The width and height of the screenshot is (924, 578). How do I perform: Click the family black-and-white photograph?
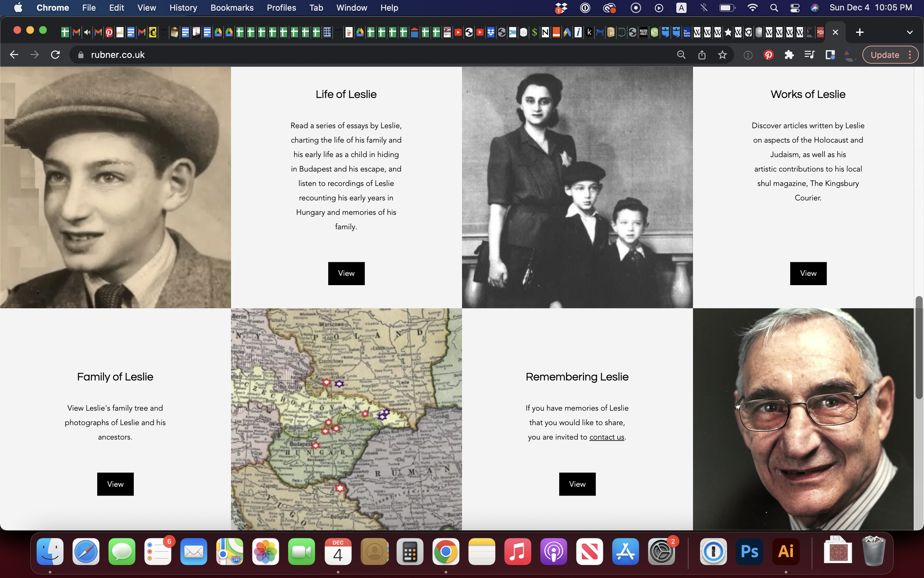point(577,187)
